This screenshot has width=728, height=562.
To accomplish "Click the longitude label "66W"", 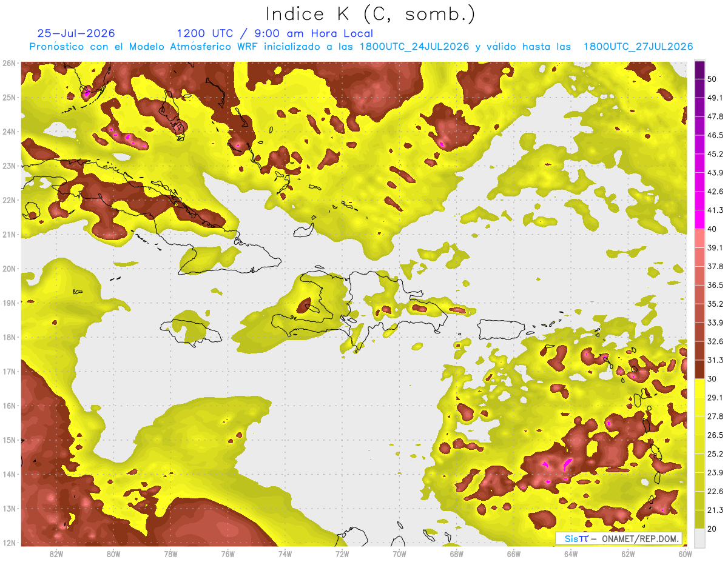I will (x=513, y=554).
